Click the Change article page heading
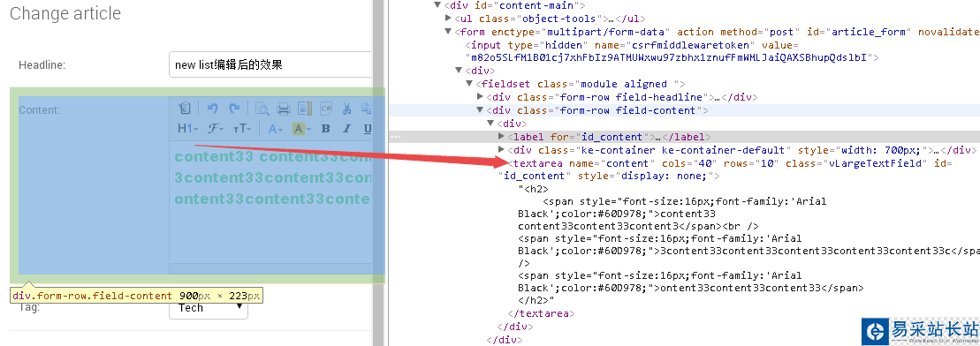Image resolution: width=980 pixels, height=346 pixels. [65, 13]
